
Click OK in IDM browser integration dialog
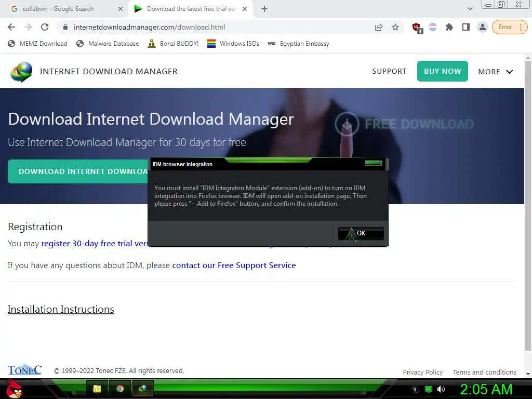[361, 233]
